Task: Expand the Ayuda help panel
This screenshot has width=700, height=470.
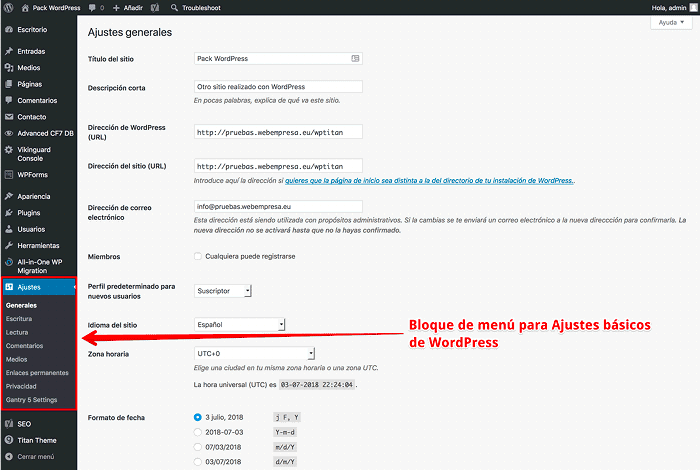Action: click(x=671, y=22)
